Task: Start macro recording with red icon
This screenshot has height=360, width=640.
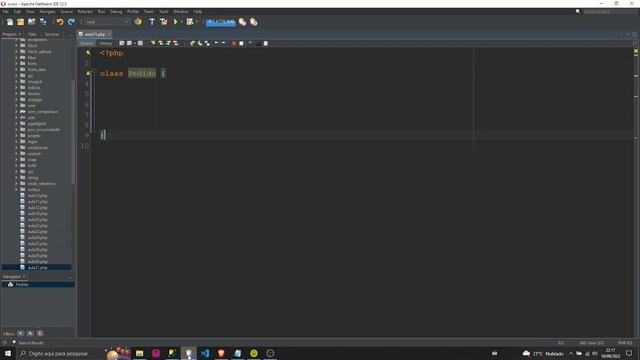Action: (234, 43)
